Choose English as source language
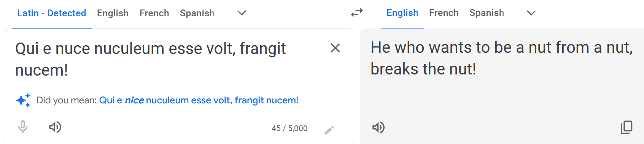 (113, 13)
